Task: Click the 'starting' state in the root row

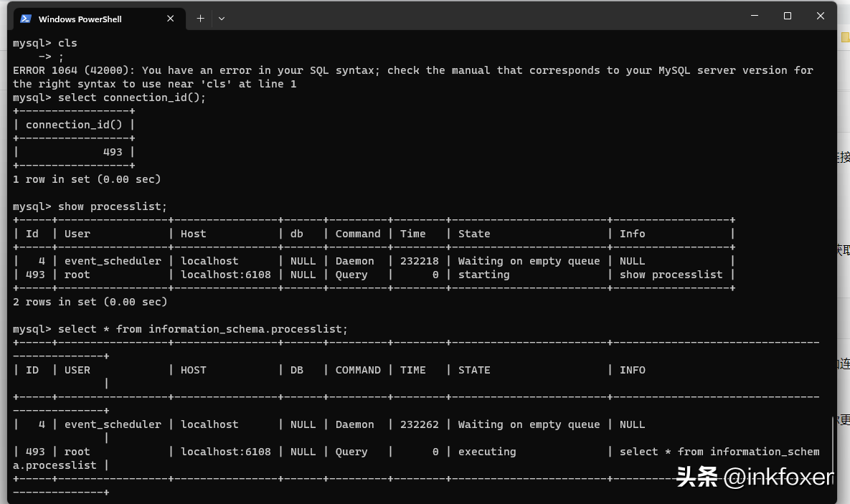Action: pos(483,275)
